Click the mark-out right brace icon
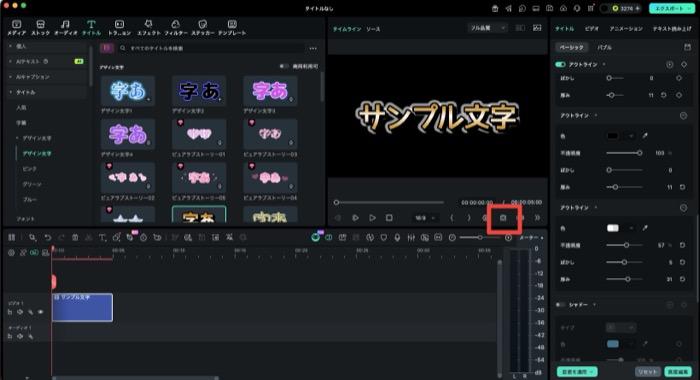The height and width of the screenshot is (380, 700). [469, 218]
